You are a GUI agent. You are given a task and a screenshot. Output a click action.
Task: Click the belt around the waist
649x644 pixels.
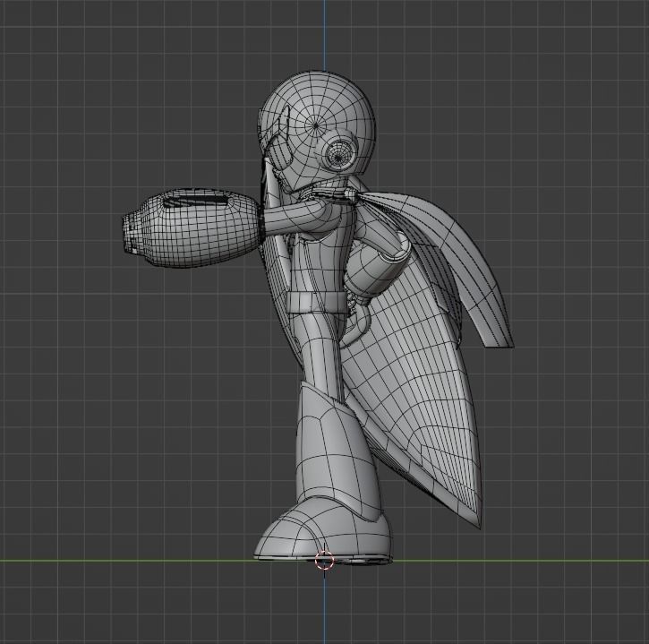tap(316, 303)
